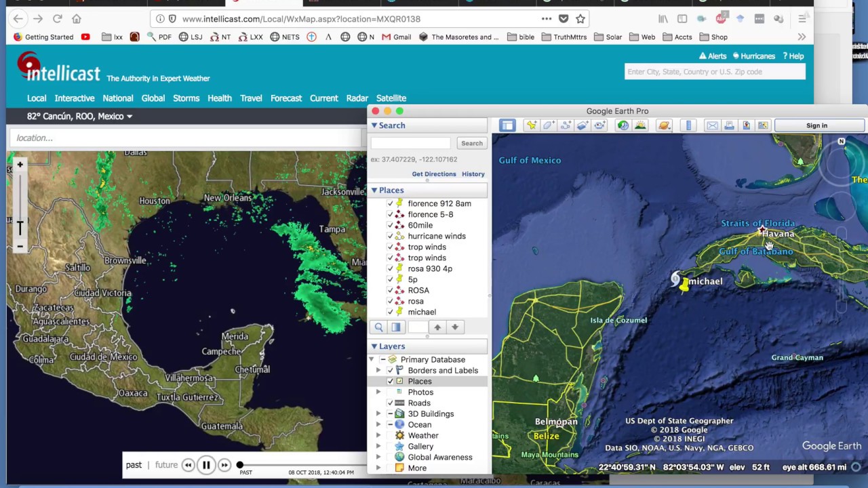Click the Google Earth Search button
The height and width of the screenshot is (488, 868).
(x=472, y=143)
